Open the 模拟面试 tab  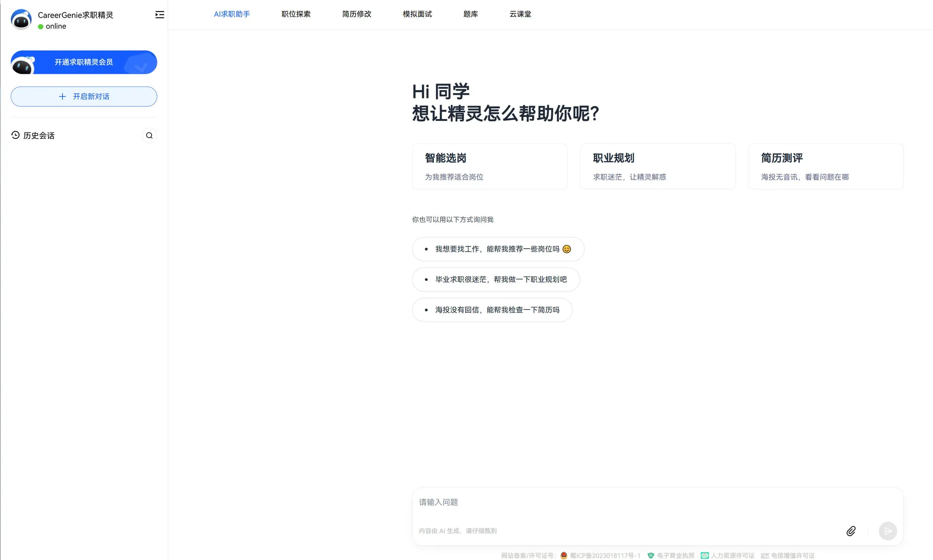[x=417, y=14]
